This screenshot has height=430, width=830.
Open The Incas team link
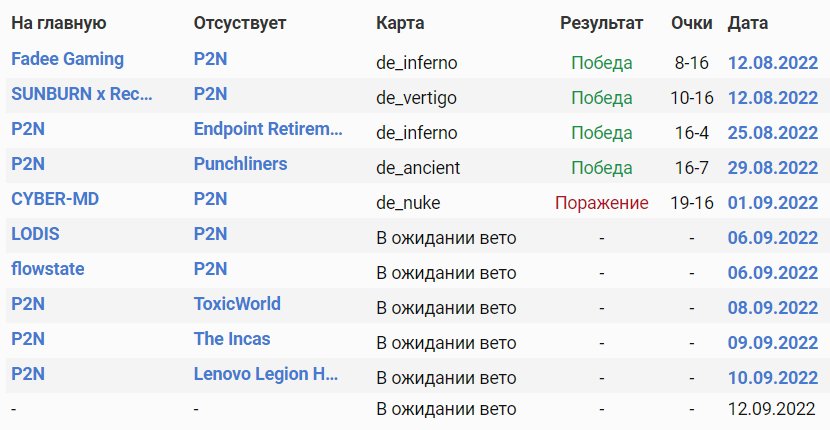(x=232, y=339)
